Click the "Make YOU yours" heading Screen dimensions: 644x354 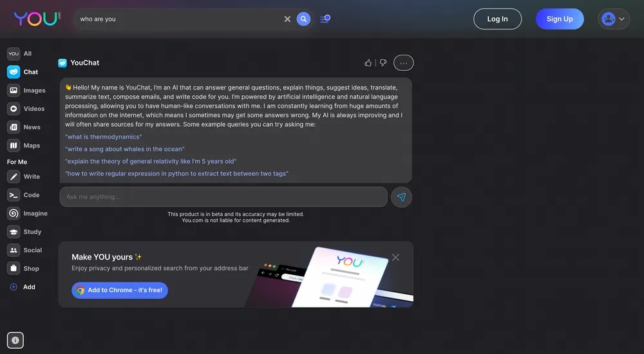coord(102,257)
